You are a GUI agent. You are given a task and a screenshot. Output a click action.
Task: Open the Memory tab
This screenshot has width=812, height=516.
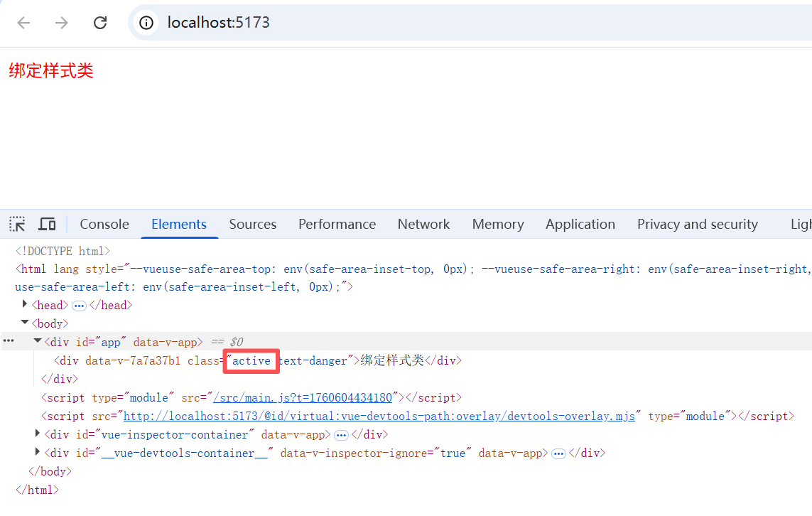coord(498,224)
